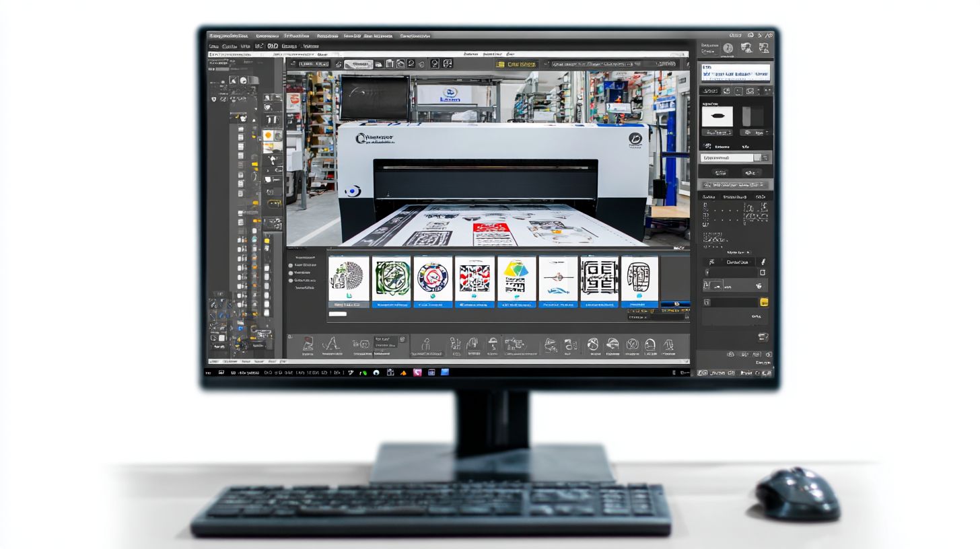Select the first job thumbnail in the filmstrip
The height and width of the screenshot is (549, 980).
tap(349, 277)
